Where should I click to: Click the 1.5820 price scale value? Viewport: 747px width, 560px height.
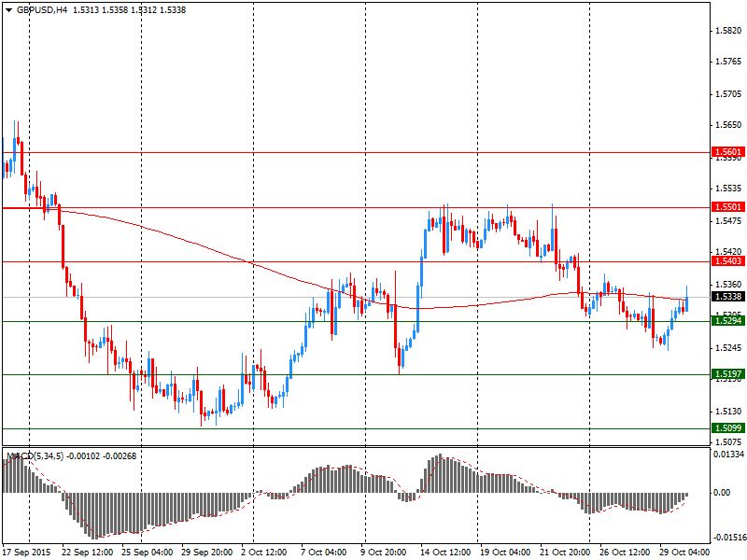(728, 31)
